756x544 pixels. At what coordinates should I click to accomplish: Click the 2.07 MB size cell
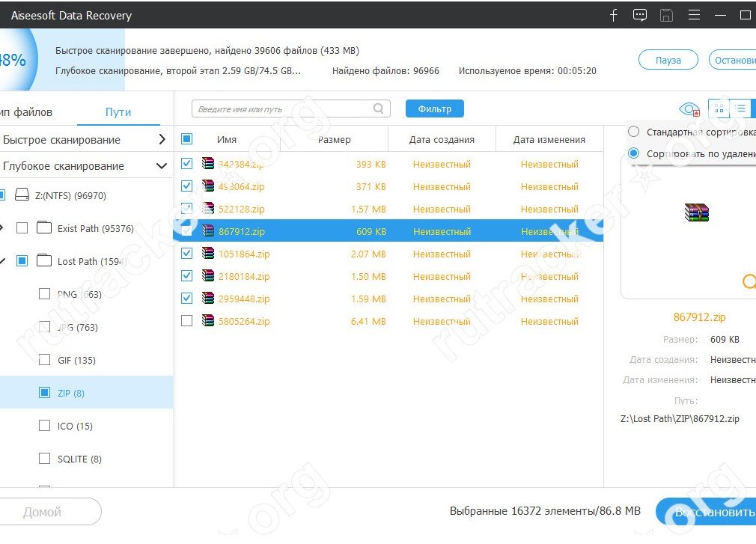tap(368, 254)
